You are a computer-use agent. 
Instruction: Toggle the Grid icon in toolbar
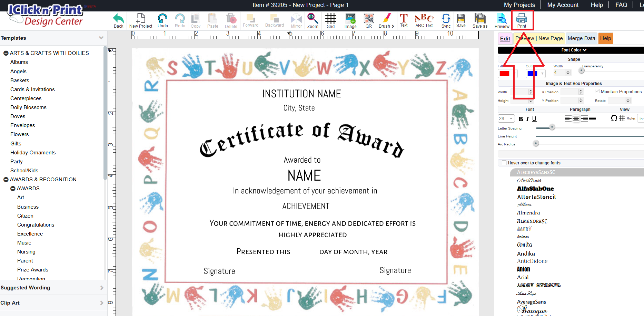[x=330, y=20]
